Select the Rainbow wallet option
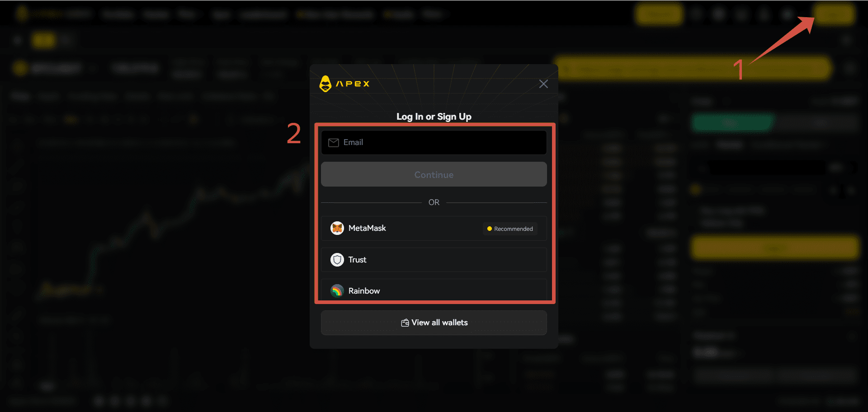868x412 pixels. (434, 290)
